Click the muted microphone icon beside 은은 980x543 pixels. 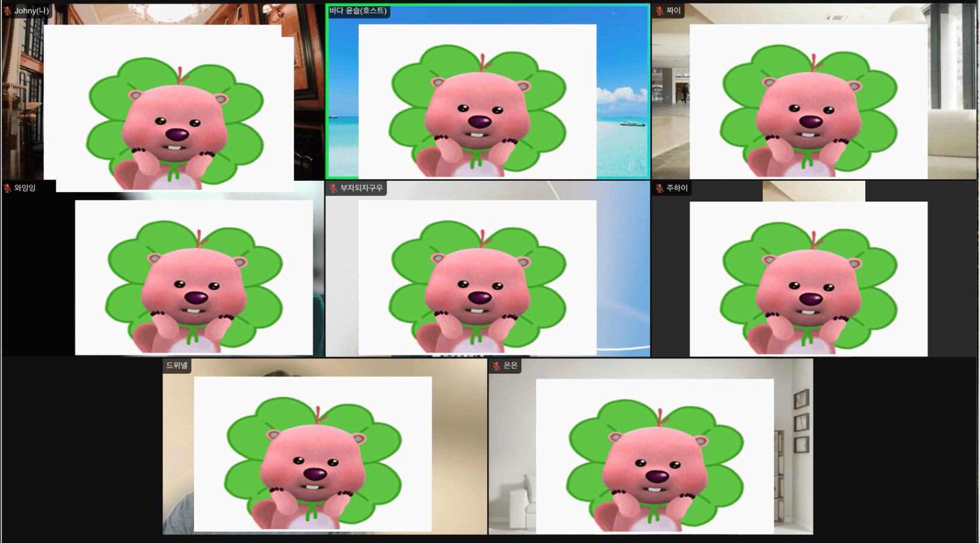[496, 365]
